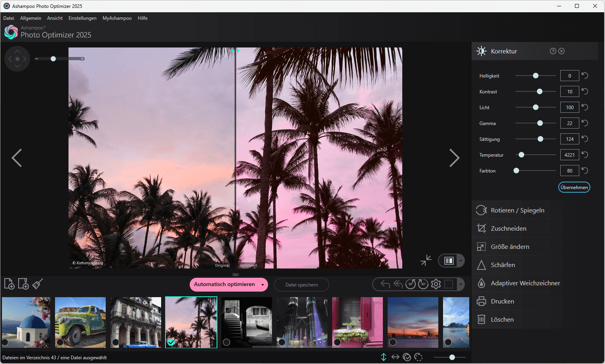
Task: Delete the photo via the Löschen trash icon
Action: coord(503,319)
